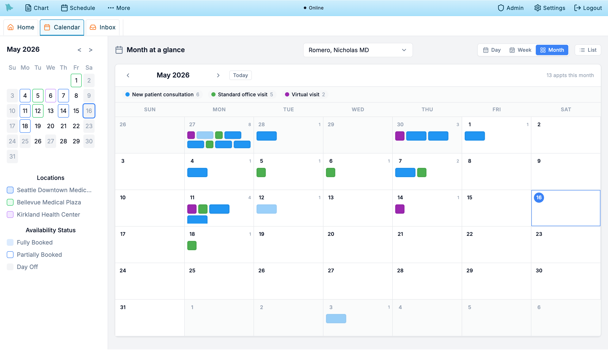The width and height of the screenshot is (608, 364).
Task: Select May 6 in mini calendar
Action: 50,96
